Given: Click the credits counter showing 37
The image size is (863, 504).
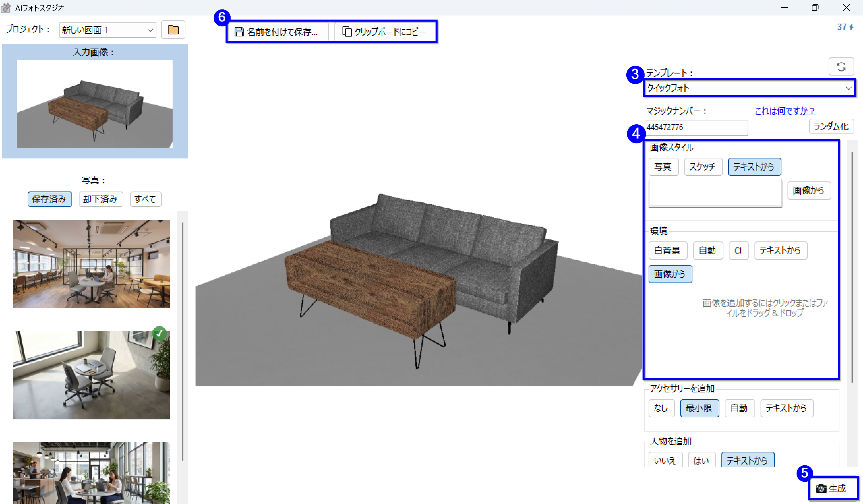Looking at the screenshot, I should pyautogui.click(x=845, y=27).
